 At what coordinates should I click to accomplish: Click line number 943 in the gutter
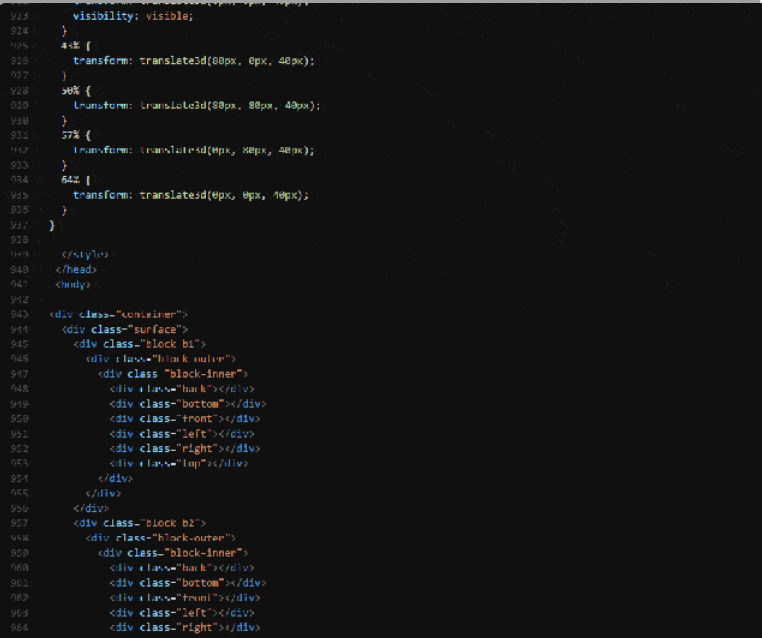[x=19, y=314]
